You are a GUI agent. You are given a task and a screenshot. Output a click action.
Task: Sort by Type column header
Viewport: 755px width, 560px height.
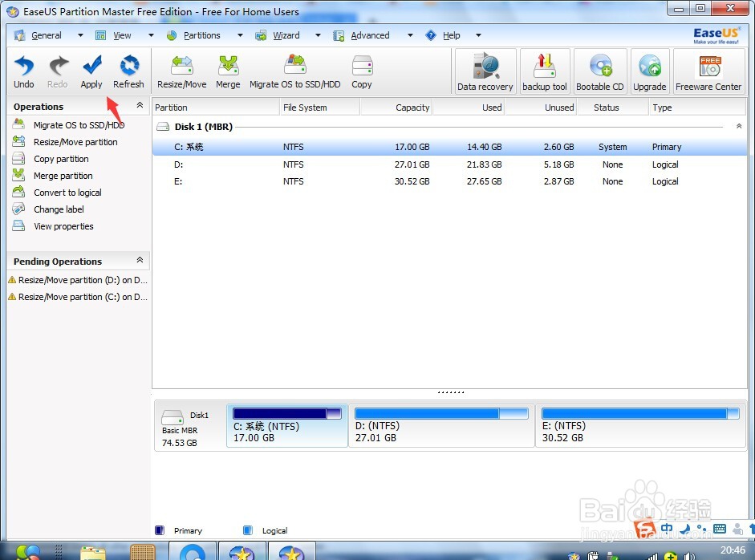(x=697, y=108)
